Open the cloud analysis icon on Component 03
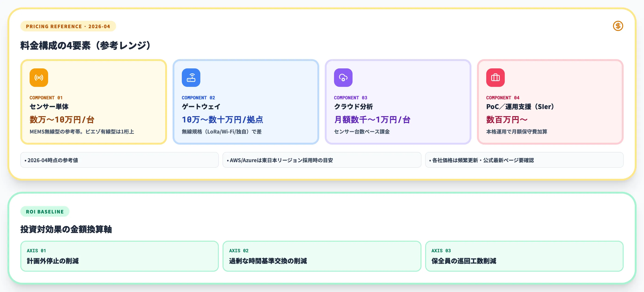 [343, 78]
